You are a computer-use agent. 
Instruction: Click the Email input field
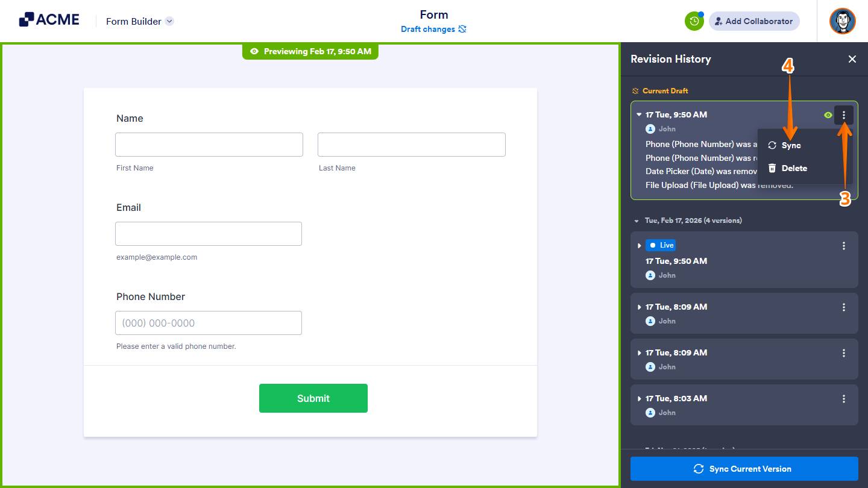pos(209,234)
